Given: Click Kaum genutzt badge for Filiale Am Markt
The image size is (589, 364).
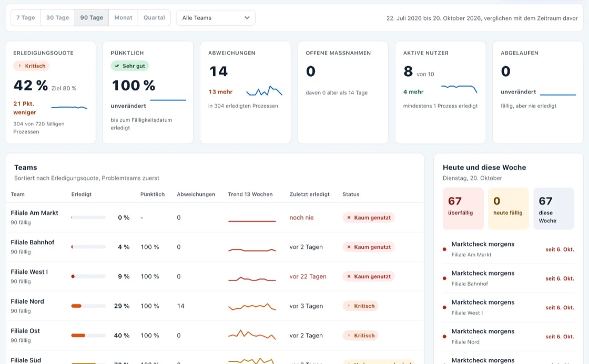Looking at the screenshot, I should coord(369,217).
